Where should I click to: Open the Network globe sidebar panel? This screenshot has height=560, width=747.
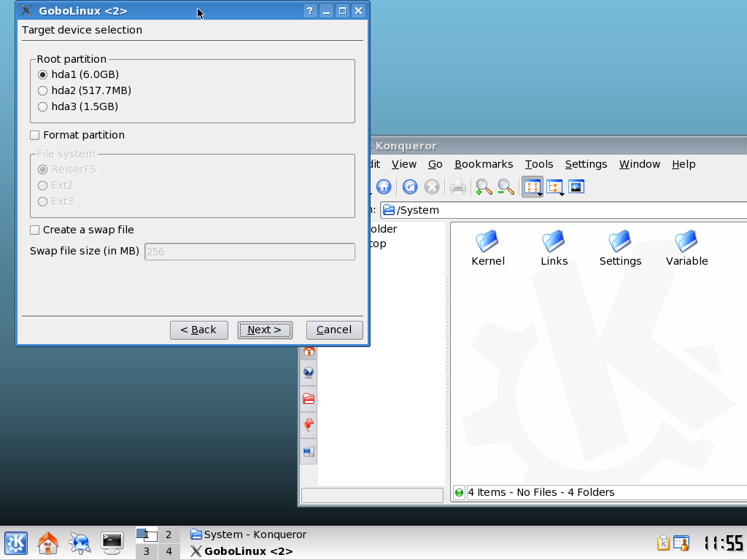tap(309, 373)
